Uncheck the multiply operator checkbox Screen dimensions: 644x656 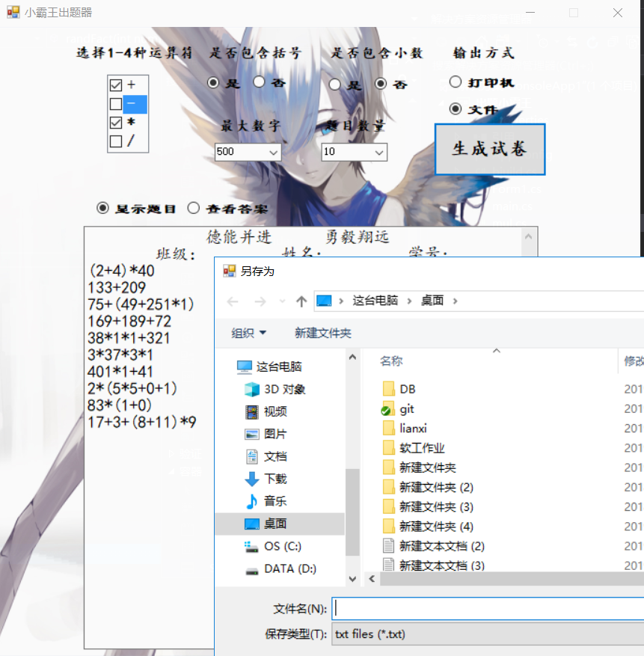(116, 123)
